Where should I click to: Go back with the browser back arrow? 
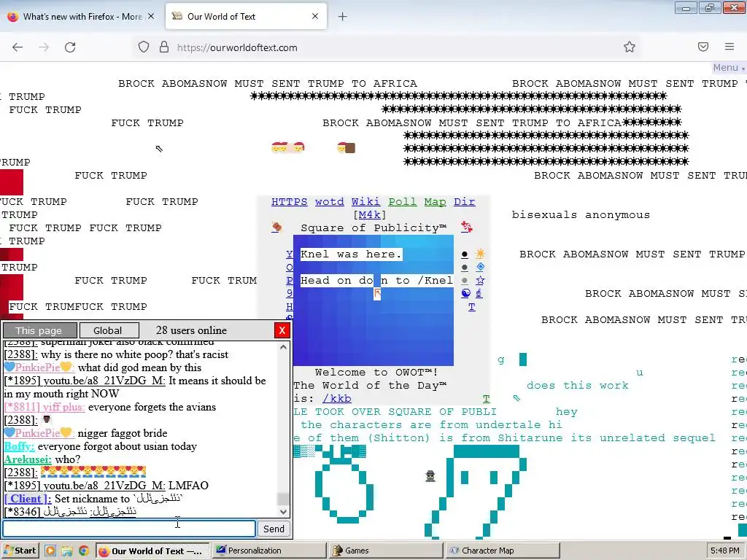pyautogui.click(x=18, y=47)
